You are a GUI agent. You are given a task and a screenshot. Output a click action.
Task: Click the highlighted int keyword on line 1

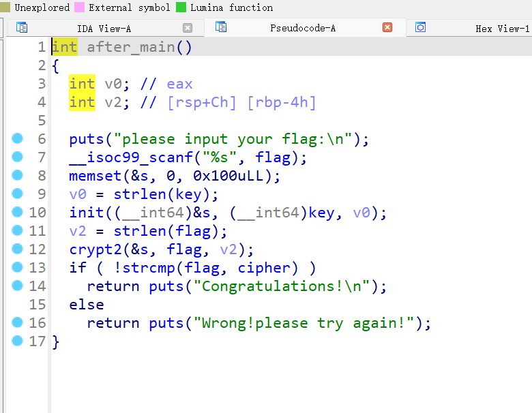pyautogui.click(x=65, y=47)
